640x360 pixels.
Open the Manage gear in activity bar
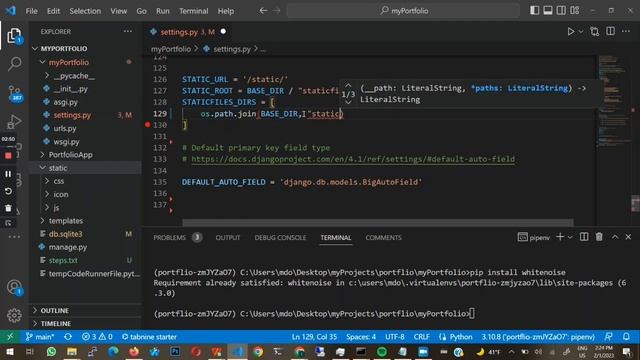click(14, 315)
